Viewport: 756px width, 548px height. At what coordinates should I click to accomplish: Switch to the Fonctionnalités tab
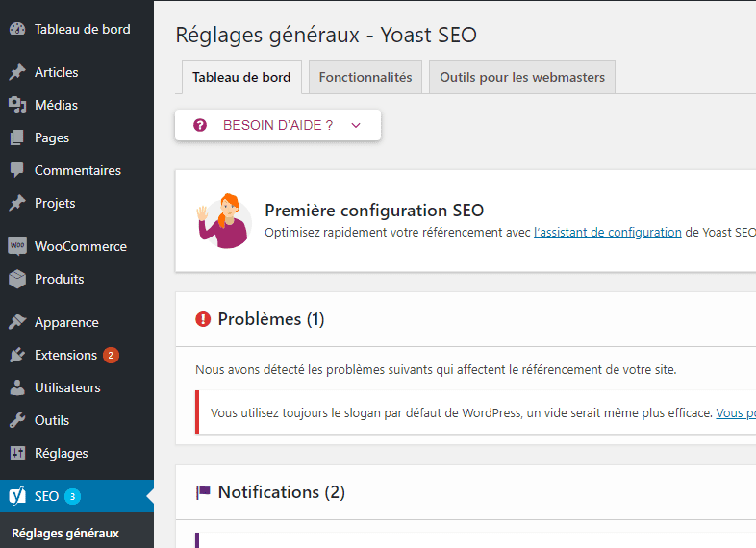tap(365, 77)
